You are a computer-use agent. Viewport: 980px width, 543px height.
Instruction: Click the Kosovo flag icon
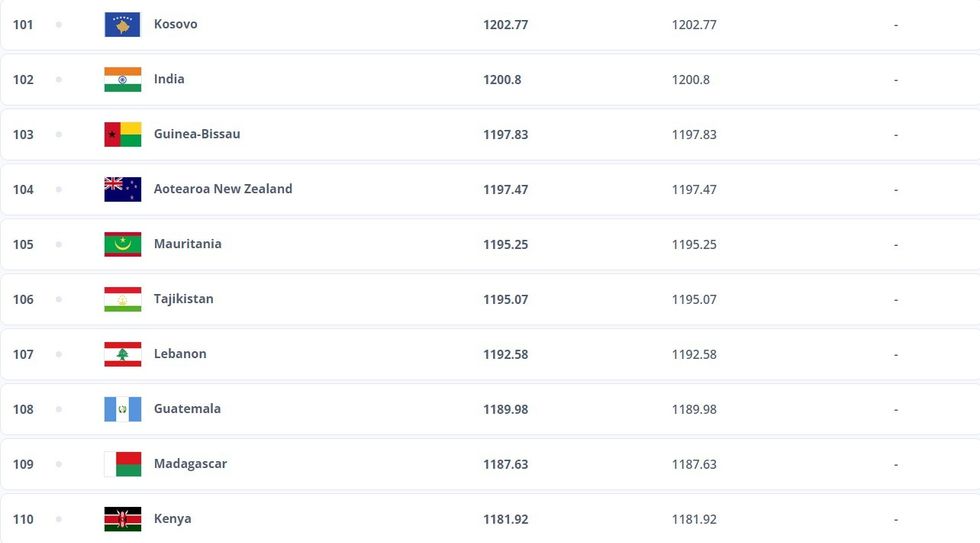click(122, 24)
